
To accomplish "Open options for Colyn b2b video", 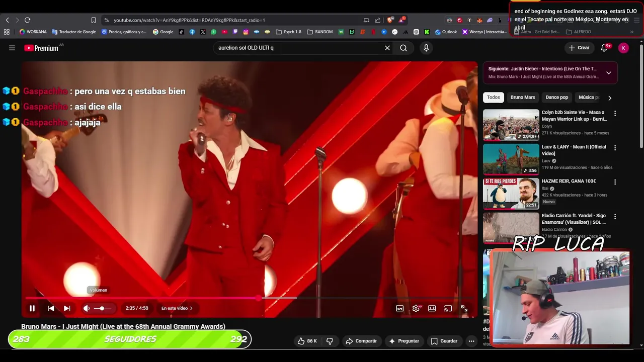I will click(x=615, y=113).
